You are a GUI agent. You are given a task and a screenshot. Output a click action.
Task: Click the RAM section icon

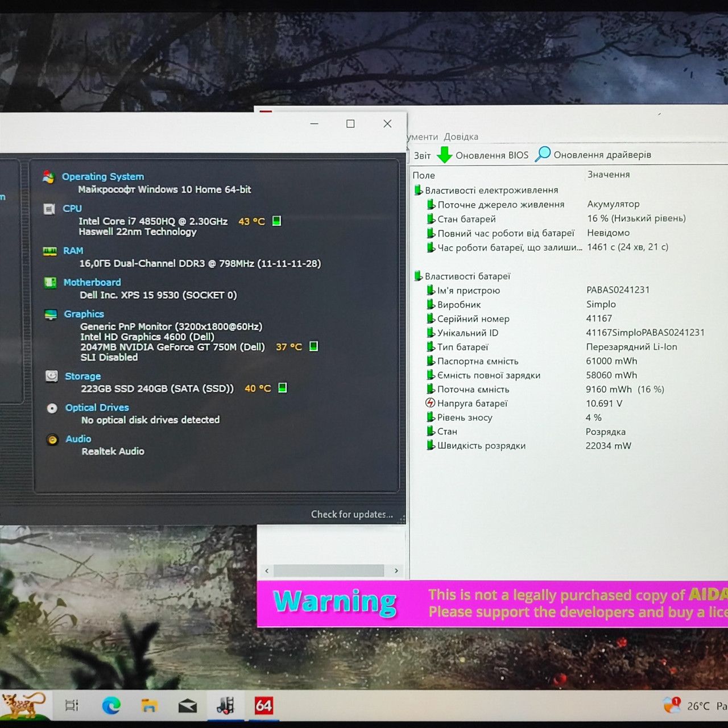tap(50, 251)
